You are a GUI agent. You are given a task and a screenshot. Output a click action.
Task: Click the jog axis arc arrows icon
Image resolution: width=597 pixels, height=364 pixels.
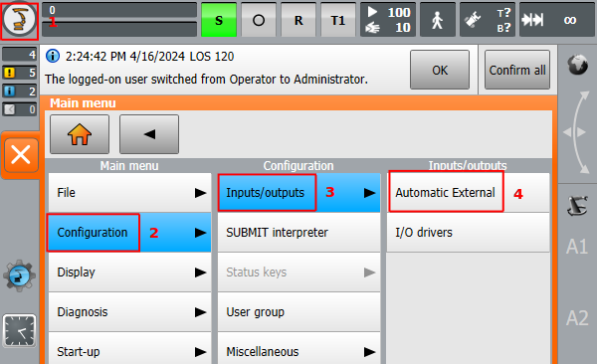576,132
